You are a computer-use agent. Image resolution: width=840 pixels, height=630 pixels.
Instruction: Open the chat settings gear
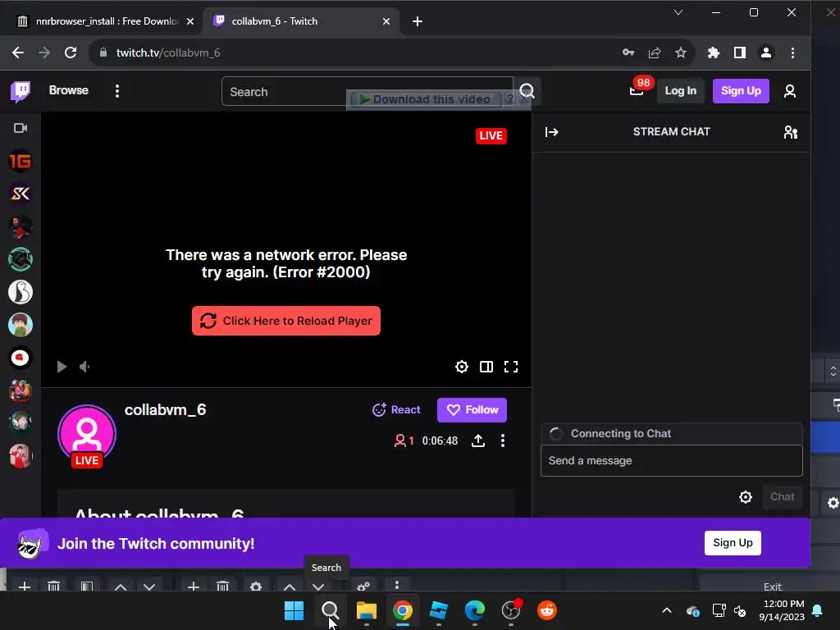coord(745,497)
